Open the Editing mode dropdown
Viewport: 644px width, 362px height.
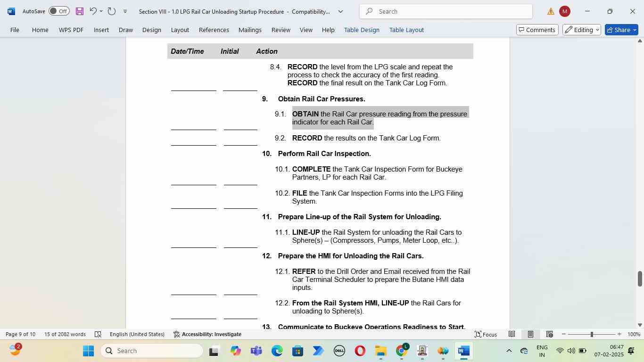[581, 30]
